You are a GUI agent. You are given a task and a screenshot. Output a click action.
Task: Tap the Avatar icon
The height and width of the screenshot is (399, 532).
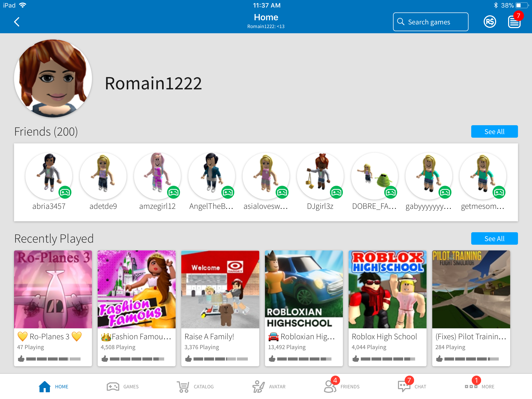point(258,387)
